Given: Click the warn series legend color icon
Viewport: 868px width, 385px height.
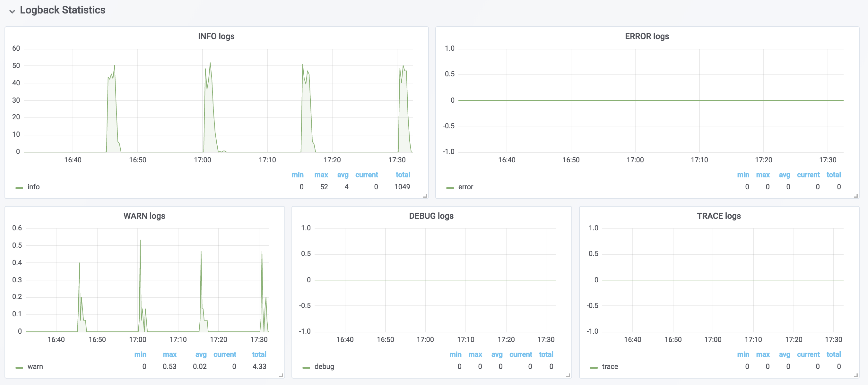Looking at the screenshot, I should [x=19, y=367].
